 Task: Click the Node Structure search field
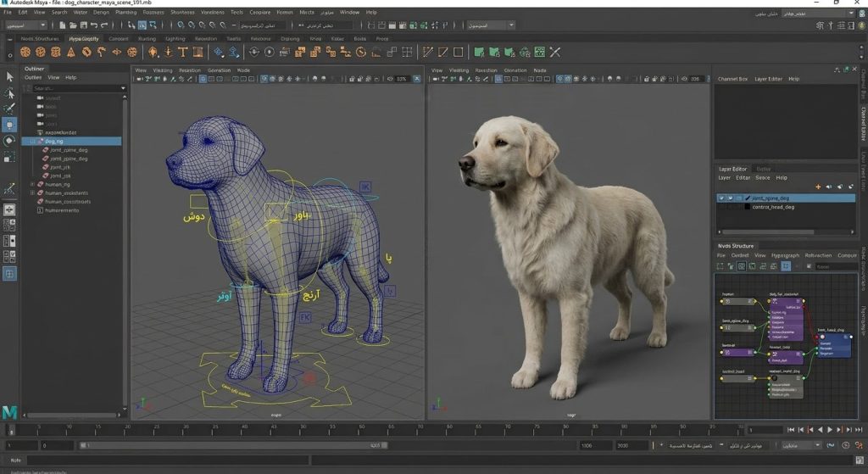click(x=836, y=267)
